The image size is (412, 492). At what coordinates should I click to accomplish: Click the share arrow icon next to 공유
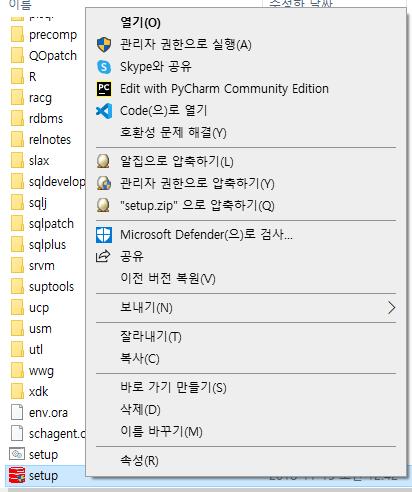coord(103,256)
